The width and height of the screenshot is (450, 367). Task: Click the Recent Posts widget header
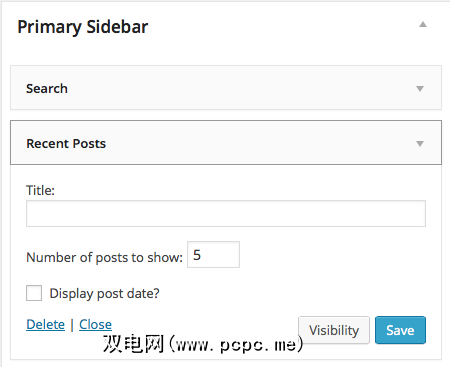226,143
